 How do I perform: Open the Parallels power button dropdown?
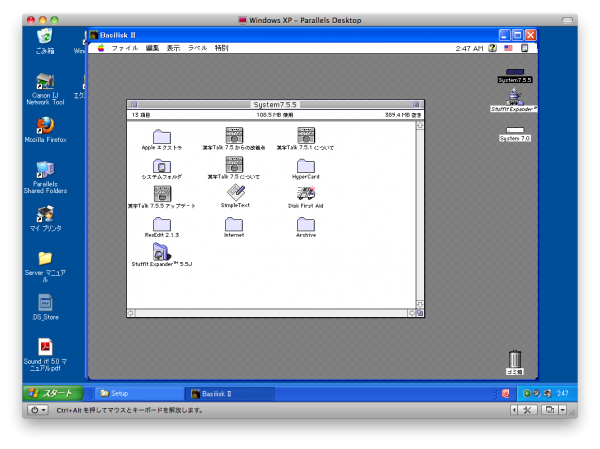(38, 410)
